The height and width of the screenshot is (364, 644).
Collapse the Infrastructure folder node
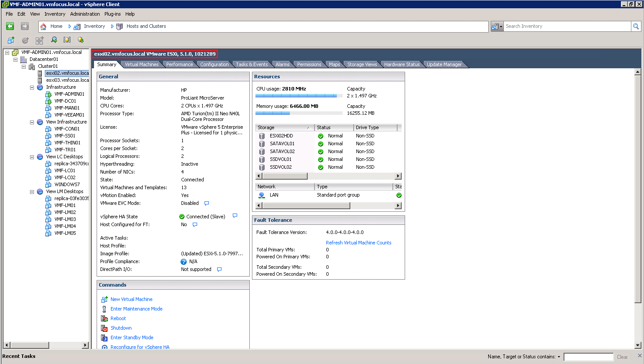pyautogui.click(x=32, y=87)
